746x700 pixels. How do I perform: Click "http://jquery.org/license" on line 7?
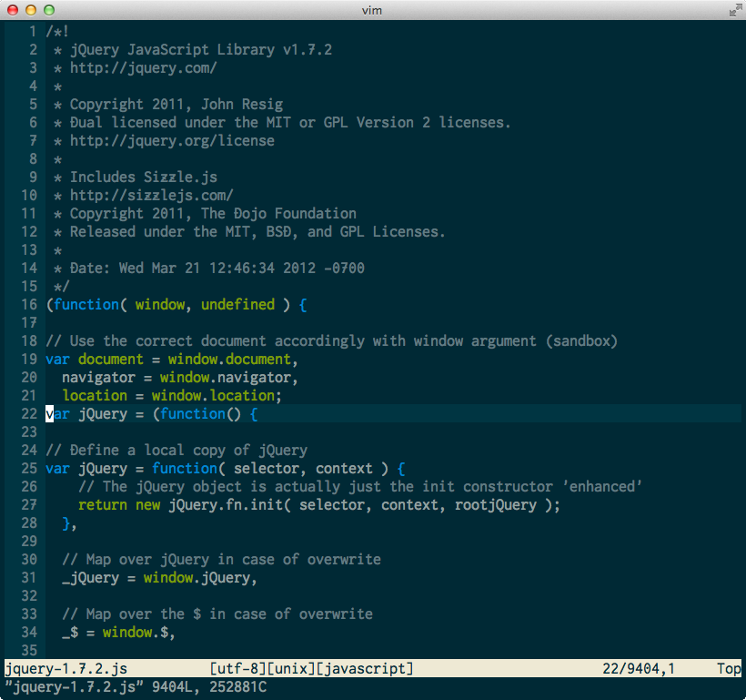click(172, 140)
